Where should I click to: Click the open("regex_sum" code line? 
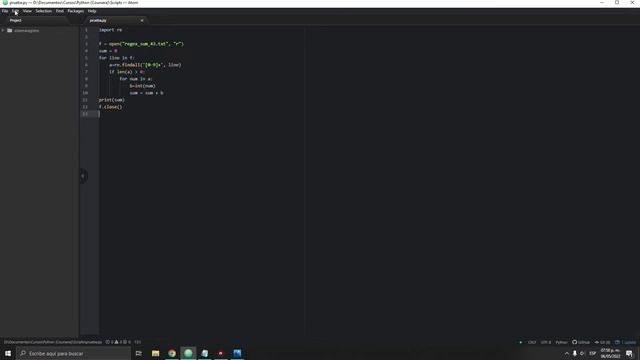(x=141, y=44)
